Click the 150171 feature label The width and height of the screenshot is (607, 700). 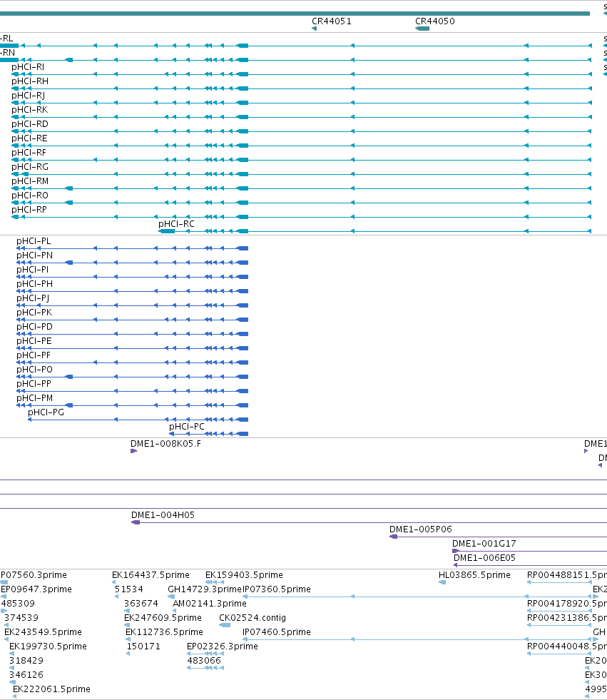pos(143,646)
